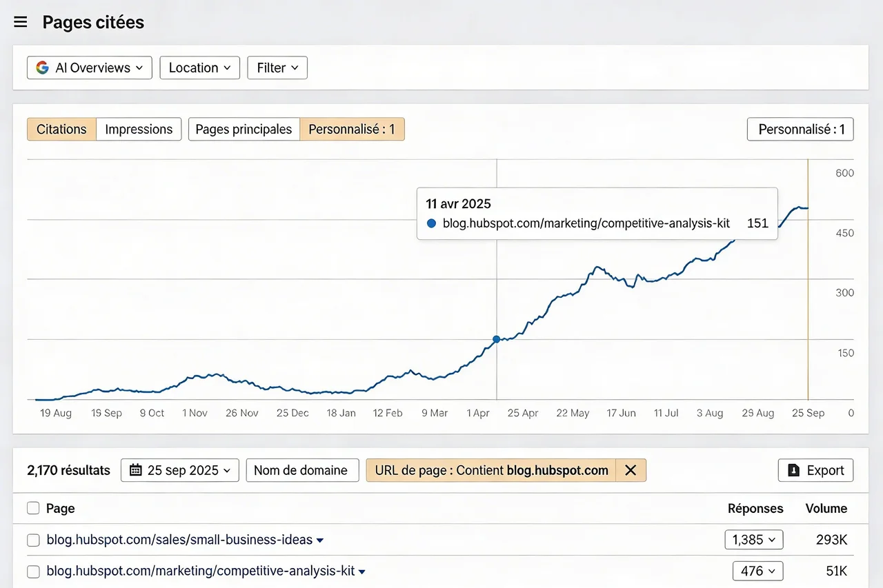Remove the blog.hubspot.com URL filter

[630, 470]
